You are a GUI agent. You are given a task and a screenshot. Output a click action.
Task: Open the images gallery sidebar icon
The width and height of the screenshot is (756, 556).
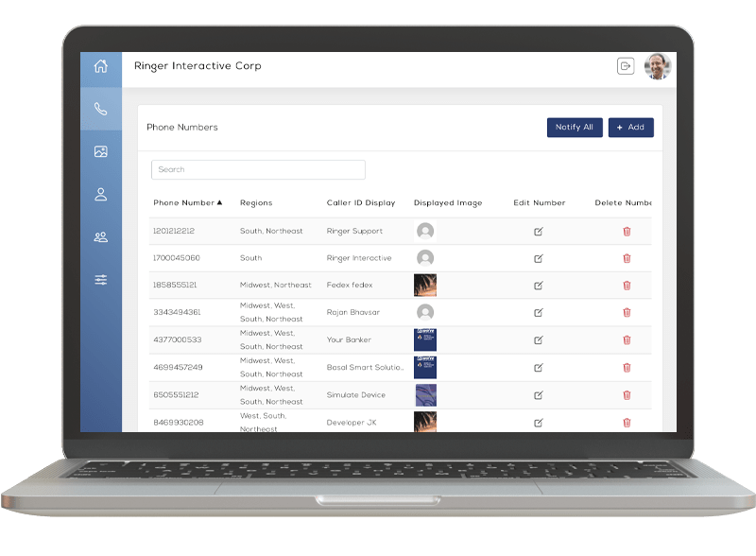pyautogui.click(x=100, y=151)
